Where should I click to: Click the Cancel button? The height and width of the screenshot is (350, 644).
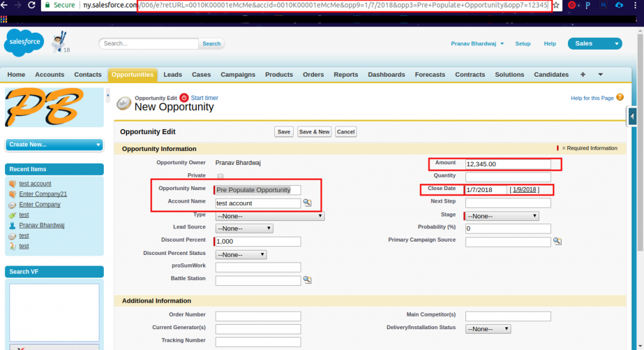(x=346, y=132)
